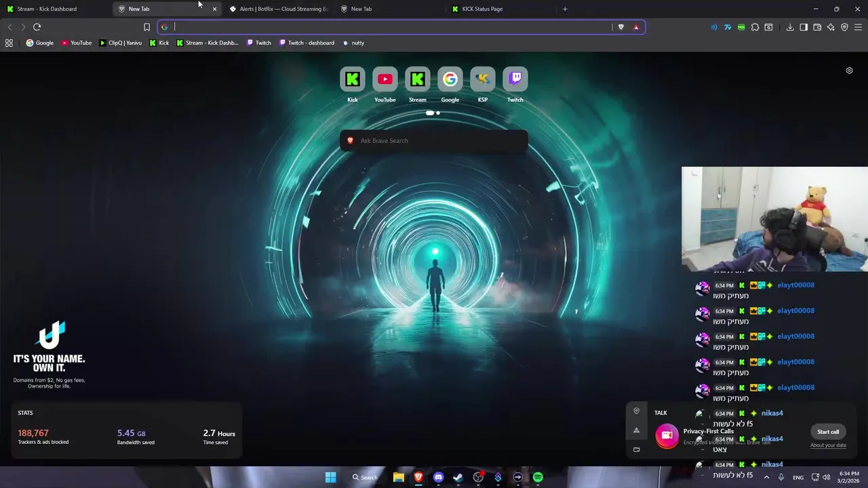Switch to KICK Status Page tab

(500, 9)
